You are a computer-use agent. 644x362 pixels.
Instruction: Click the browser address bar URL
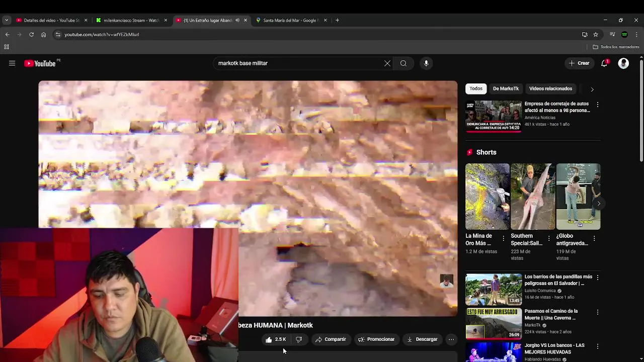[102, 35]
